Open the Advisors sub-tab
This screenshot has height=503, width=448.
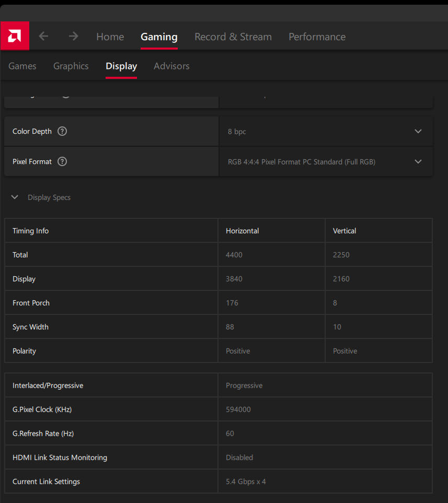(x=171, y=66)
